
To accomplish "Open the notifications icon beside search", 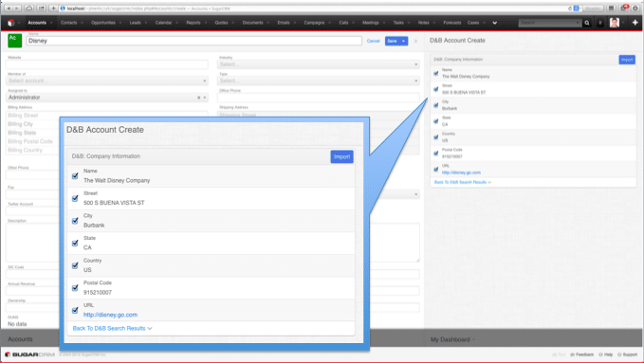I will pyautogui.click(x=600, y=23).
